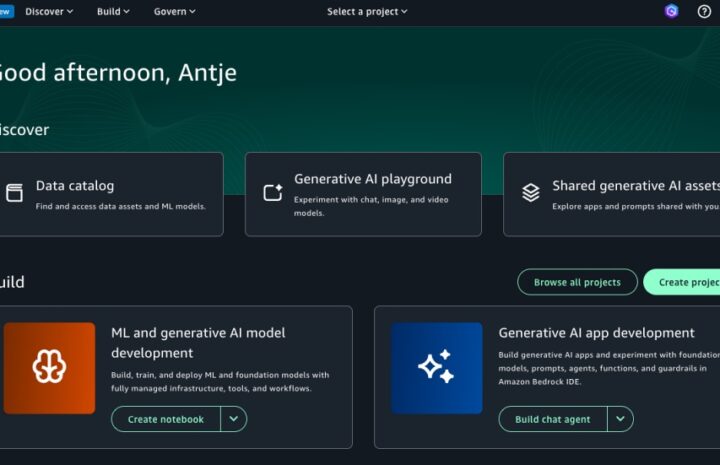Image resolution: width=720 pixels, height=465 pixels.
Task: Click Browse all projects button
Action: click(x=577, y=282)
